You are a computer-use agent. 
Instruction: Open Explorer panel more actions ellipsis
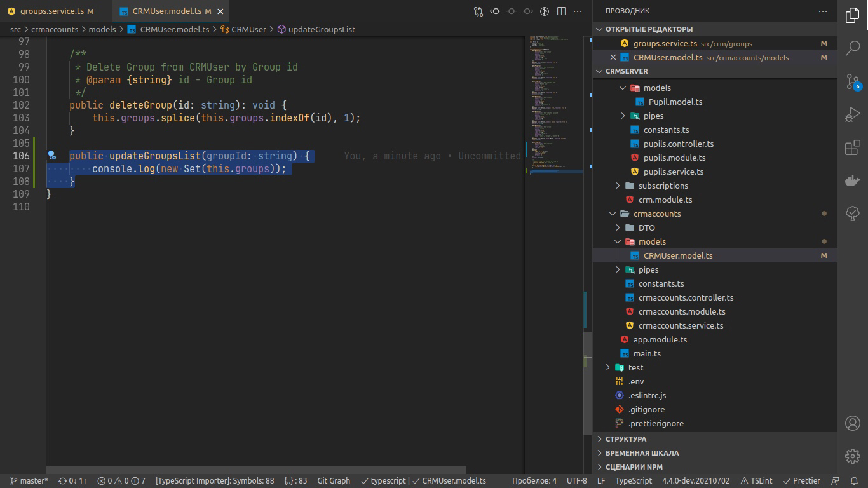(823, 11)
